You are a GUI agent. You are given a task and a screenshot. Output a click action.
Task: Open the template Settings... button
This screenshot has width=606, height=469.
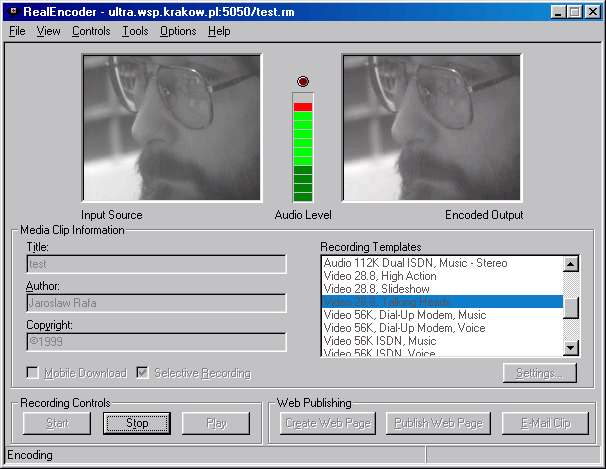[x=540, y=373]
